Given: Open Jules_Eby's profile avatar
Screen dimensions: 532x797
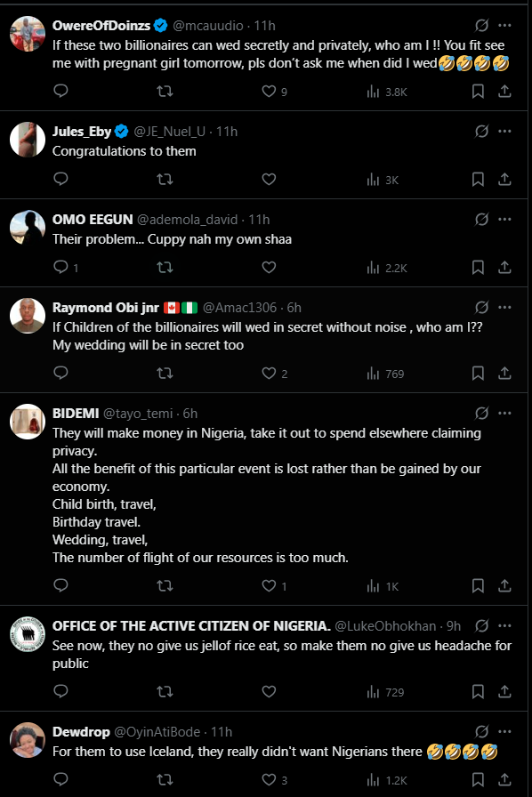Looking at the screenshot, I should (28, 140).
